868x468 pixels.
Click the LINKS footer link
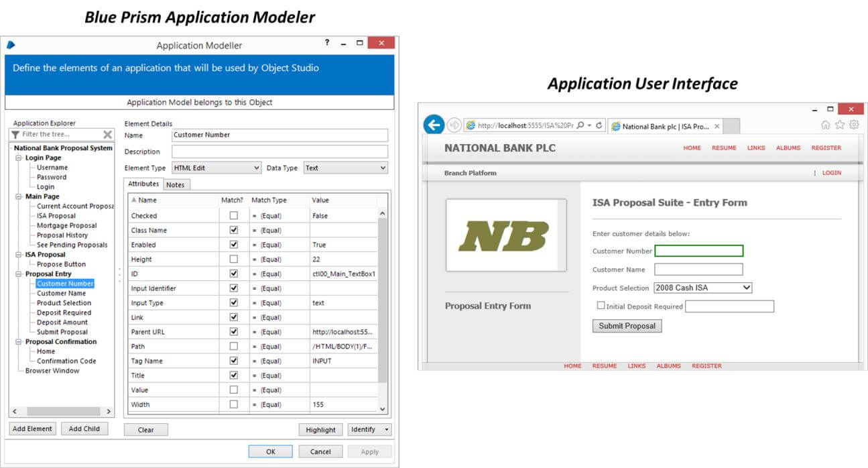tap(637, 366)
